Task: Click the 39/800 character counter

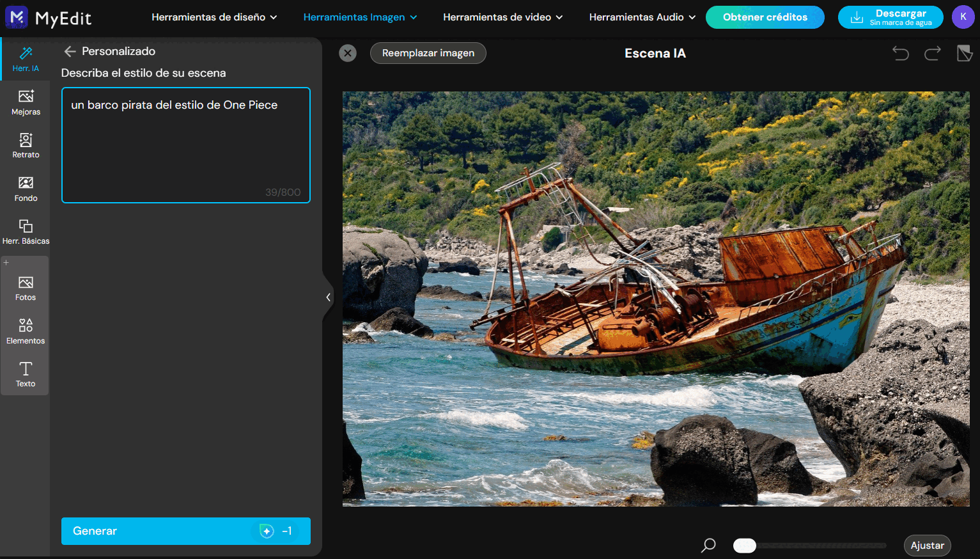Action: [283, 193]
